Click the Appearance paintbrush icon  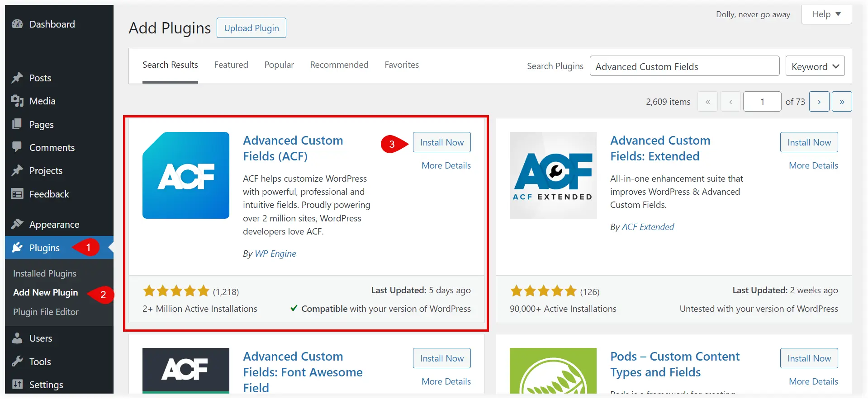click(x=17, y=224)
